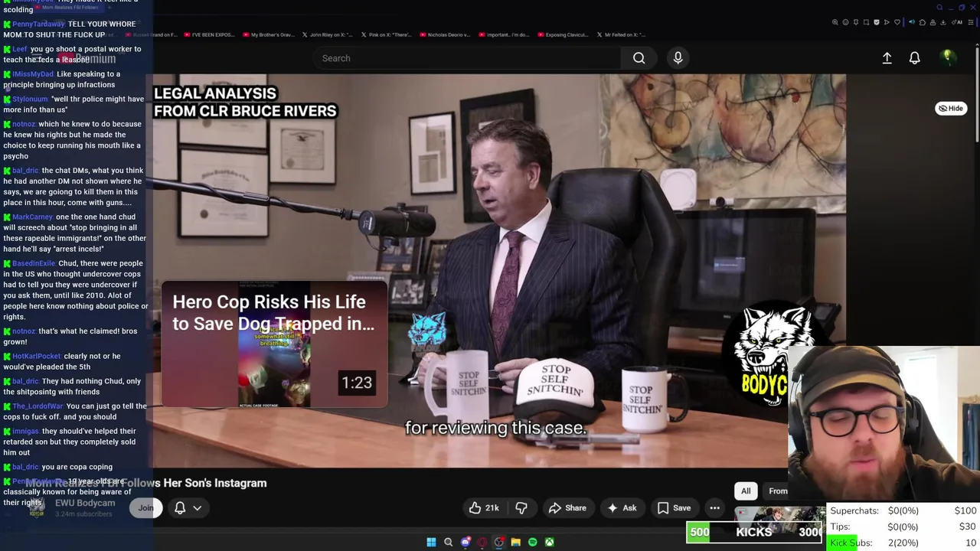Open Opera browser from the taskbar
Screen dimensions: 980x551
click(x=482, y=542)
